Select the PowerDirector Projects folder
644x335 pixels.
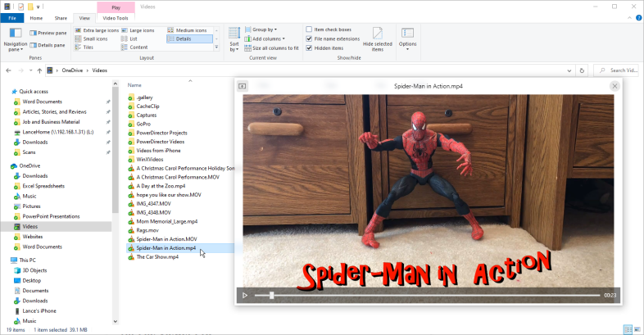coord(162,133)
